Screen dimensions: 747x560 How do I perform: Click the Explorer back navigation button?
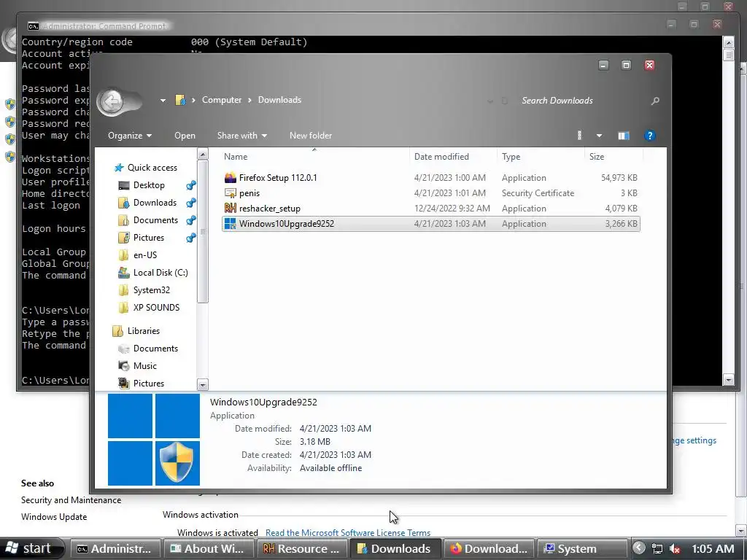112,101
